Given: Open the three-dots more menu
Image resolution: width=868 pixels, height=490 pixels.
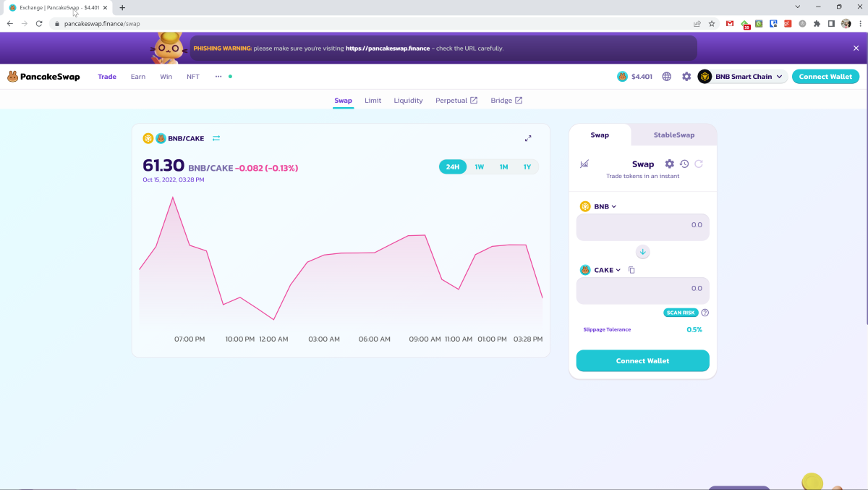Looking at the screenshot, I should click(x=218, y=77).
